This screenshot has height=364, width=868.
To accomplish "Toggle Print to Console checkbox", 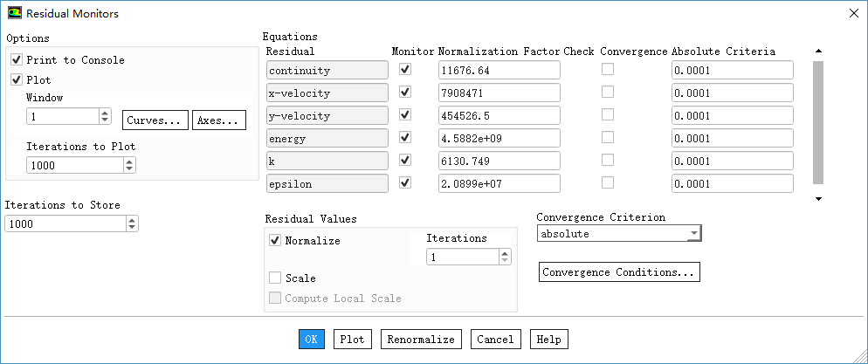I will tap(17, 60).
